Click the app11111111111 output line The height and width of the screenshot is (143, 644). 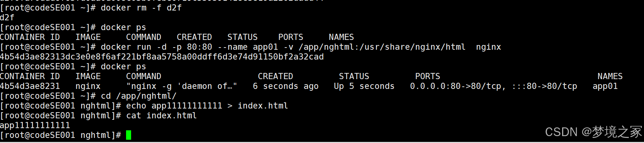tap(35, 126)
